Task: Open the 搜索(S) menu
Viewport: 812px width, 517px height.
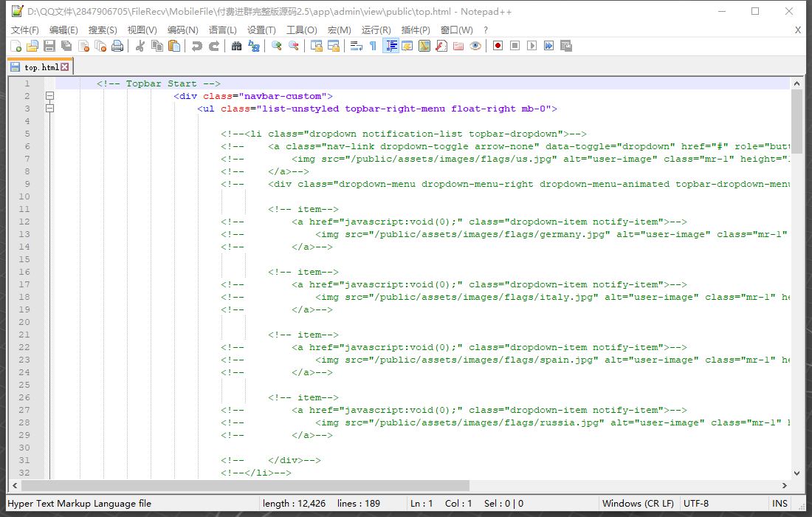Action: point(103,30)
